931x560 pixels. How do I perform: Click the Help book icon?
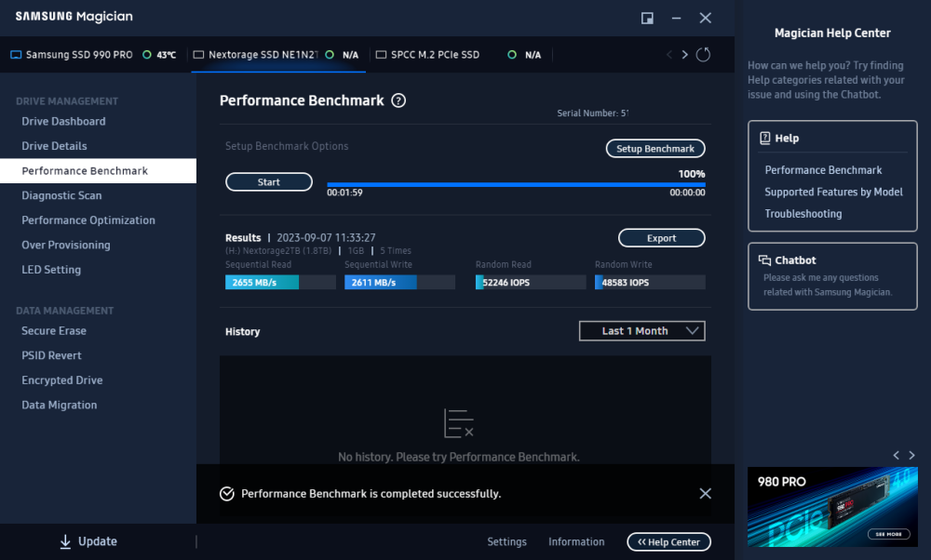click(x=764, y=139)
